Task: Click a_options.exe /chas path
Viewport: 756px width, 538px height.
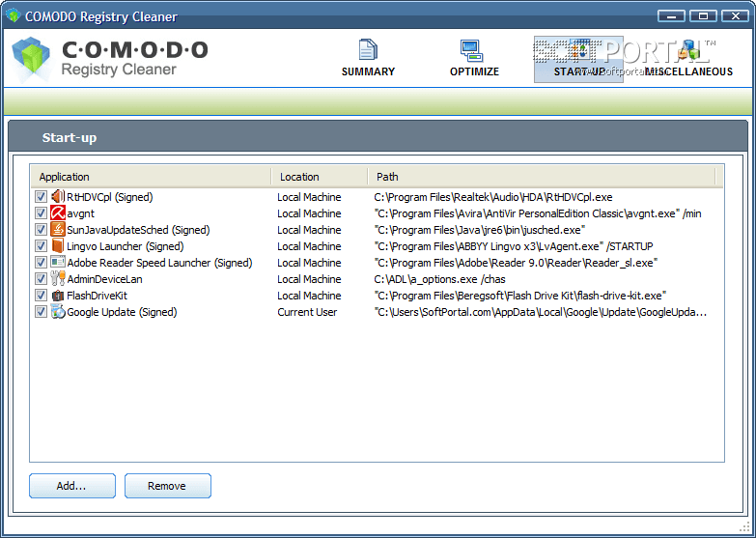Action: coord(439,279)
